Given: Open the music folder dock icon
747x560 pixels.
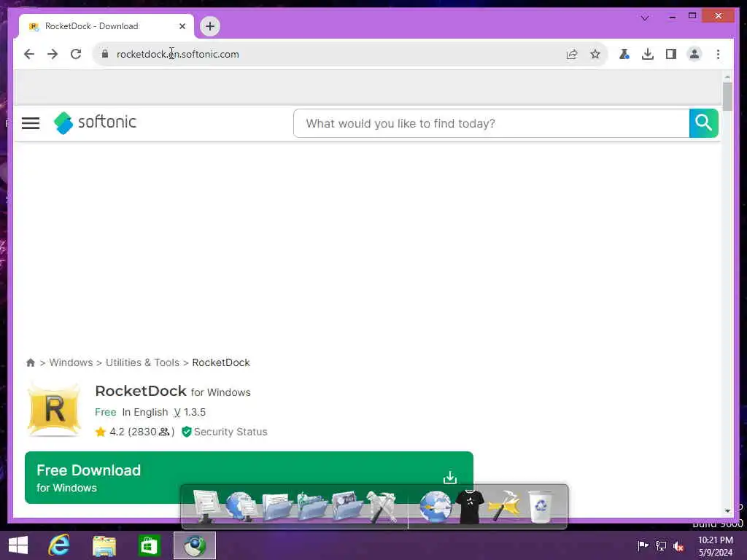Looking at the screenshot, I should pyautogui.click(x=312, y=507).
